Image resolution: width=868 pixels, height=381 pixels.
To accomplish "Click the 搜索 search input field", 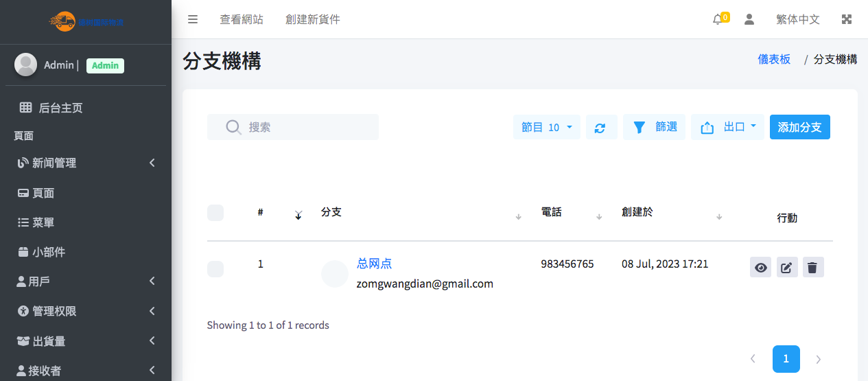I will pos(302,127).
